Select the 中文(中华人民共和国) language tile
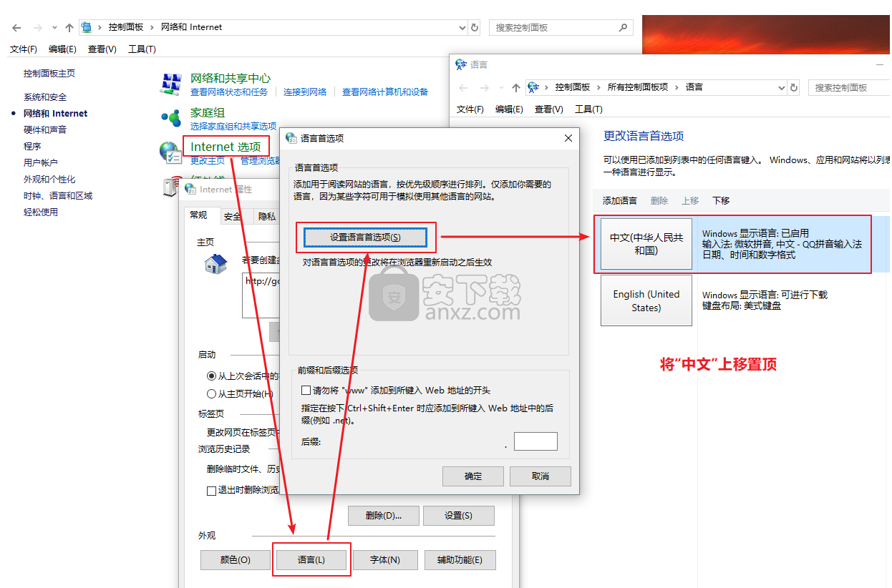892x588 pixels. click(646, 244)
